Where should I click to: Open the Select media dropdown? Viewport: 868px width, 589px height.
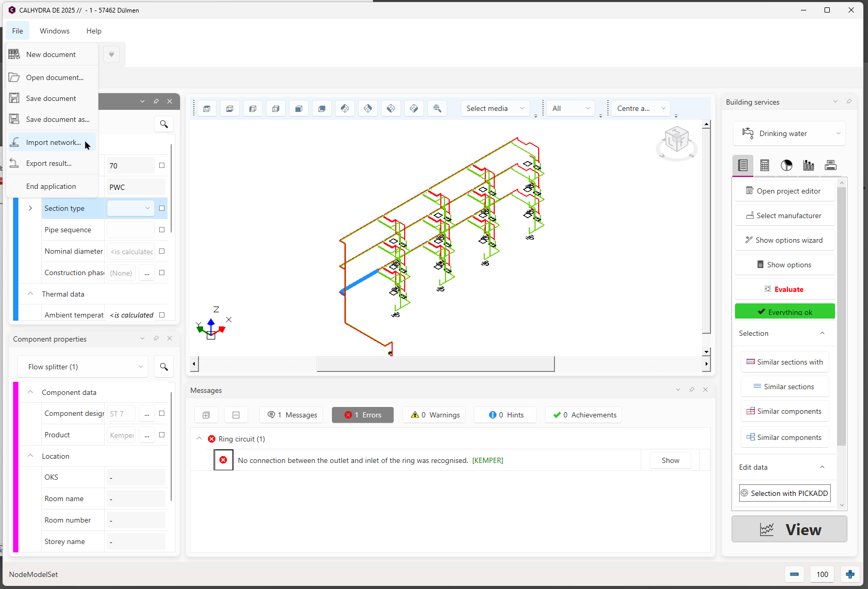pyautogui.click(x=495, y=108)
